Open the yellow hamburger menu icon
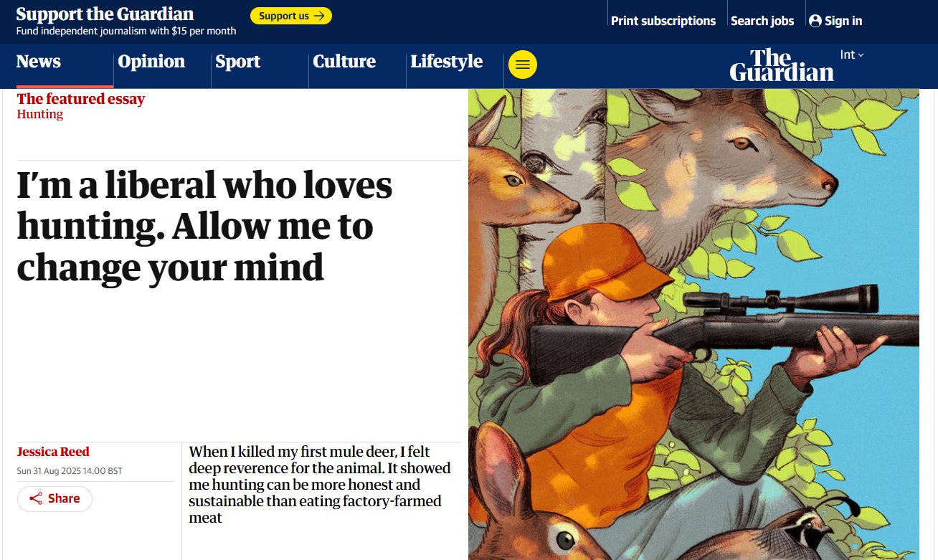 pyautogui.click(x=522, y=65)
